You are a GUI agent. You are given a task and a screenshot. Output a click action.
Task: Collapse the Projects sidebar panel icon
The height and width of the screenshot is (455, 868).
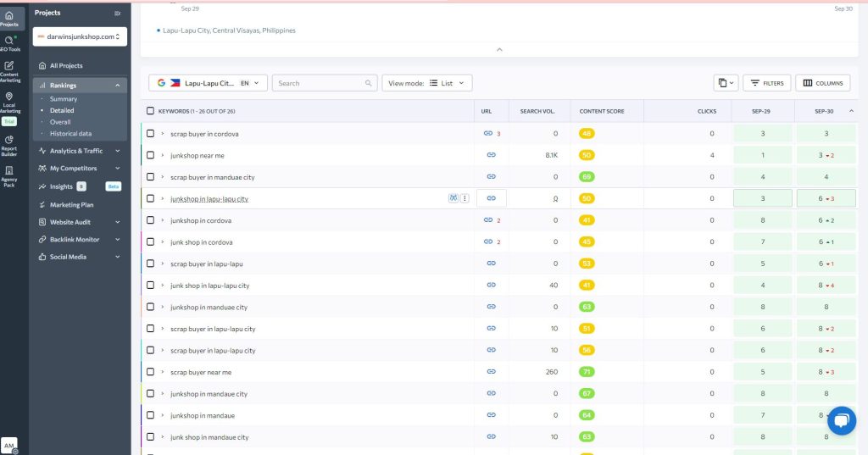coord(117,13)
